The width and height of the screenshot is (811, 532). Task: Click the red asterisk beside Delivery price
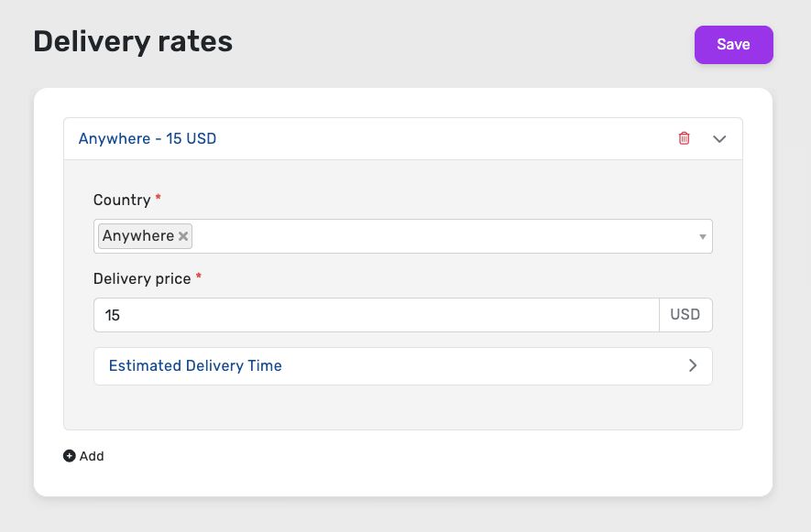[199, 277]
